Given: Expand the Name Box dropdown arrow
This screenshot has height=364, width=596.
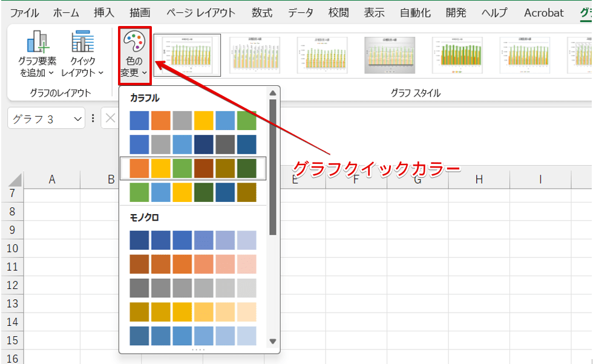Looking at the screenshot, I should (78, 119).
